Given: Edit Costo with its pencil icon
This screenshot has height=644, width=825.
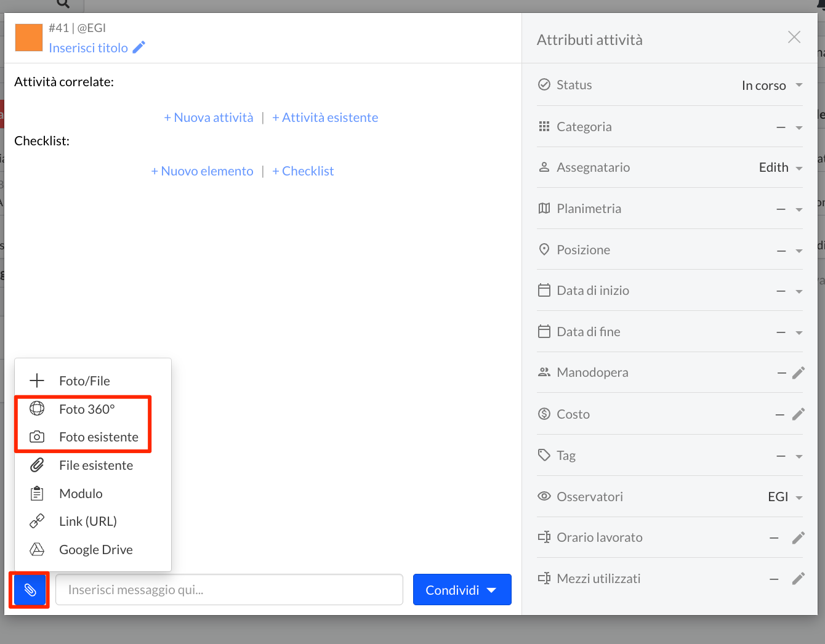Looking at the screenshot, I should coord(799,414).
